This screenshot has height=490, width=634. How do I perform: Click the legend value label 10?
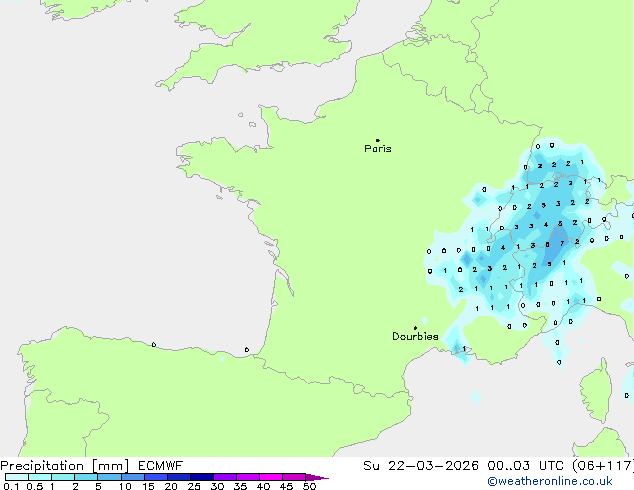click(125, 486)
